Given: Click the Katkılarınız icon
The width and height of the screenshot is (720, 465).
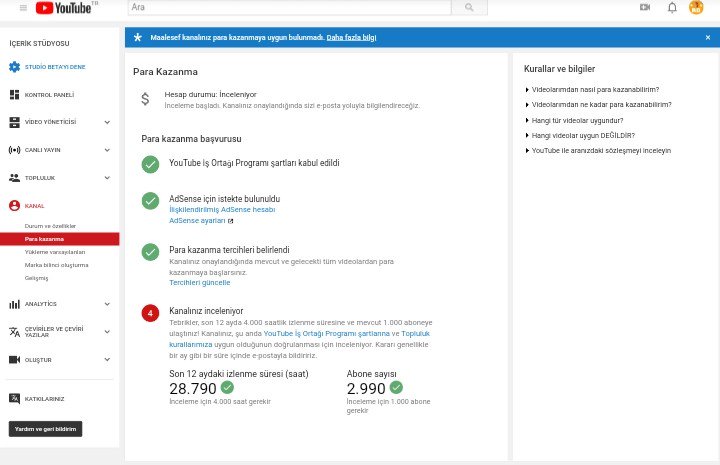Looking at the screenshot, I should coord(14,398).
